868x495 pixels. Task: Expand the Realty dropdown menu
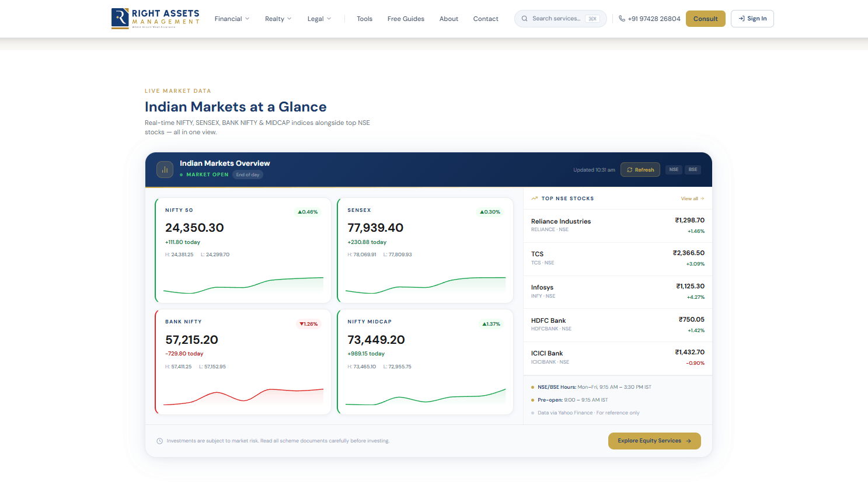pos(278,19)
